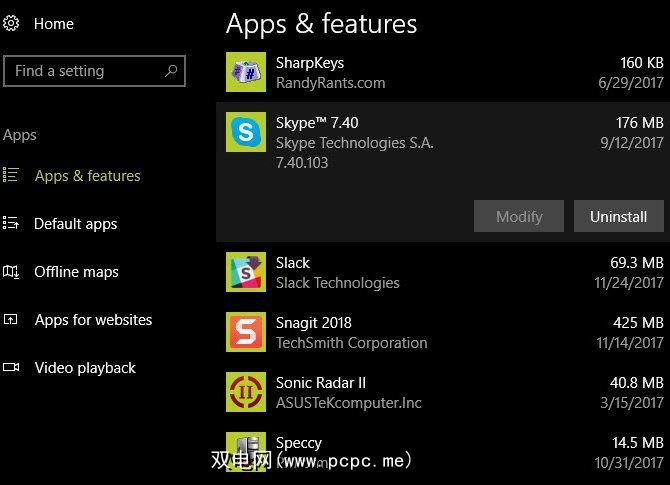
Task: Click the Default apps sidebar icon
Action: coord(11,223)
